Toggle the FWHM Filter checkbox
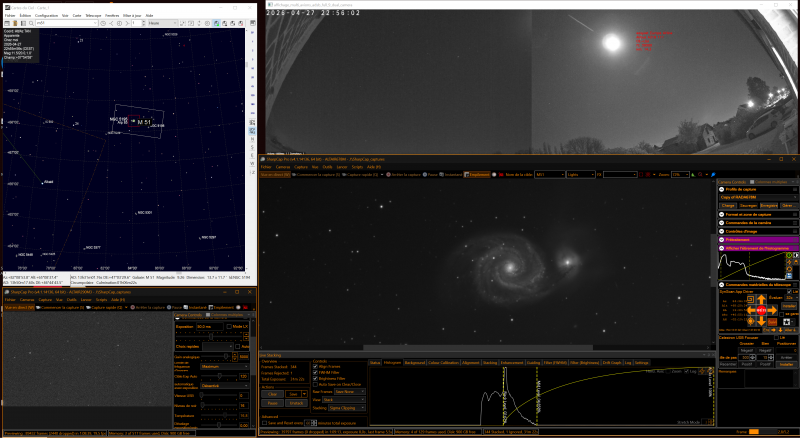800x438 pixels. pyautogui.click(x=315, y=373)
